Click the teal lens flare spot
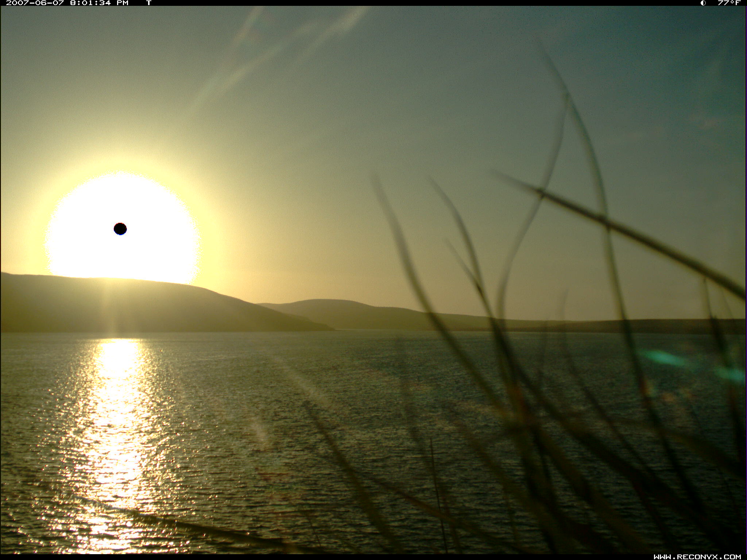 (x=664, y=357)
